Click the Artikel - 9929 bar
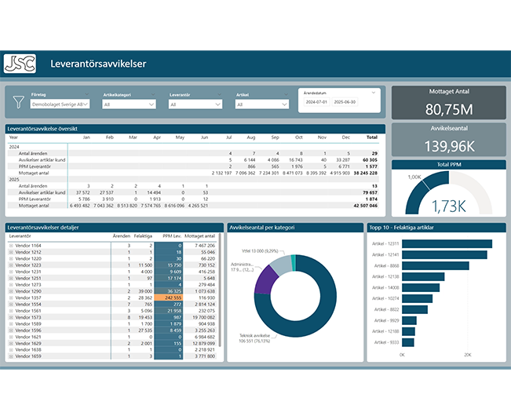This screenshot has height=420, width=511. 409,320
